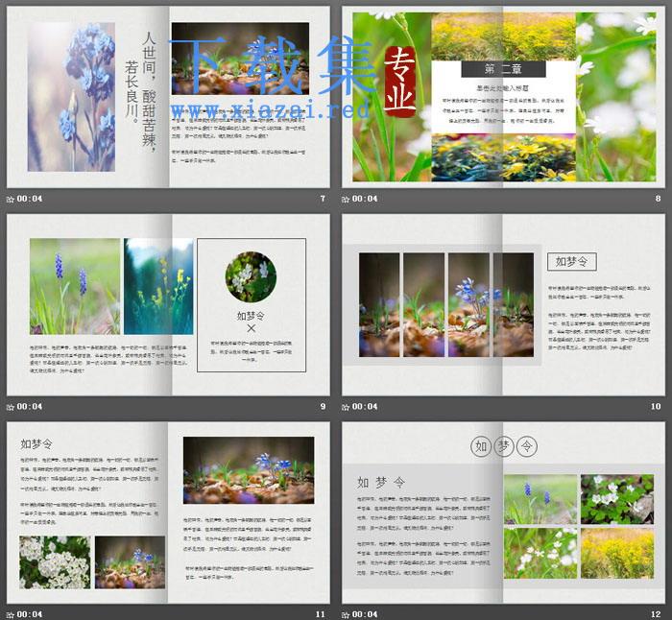Click slide number 8 label

(658, 199)
